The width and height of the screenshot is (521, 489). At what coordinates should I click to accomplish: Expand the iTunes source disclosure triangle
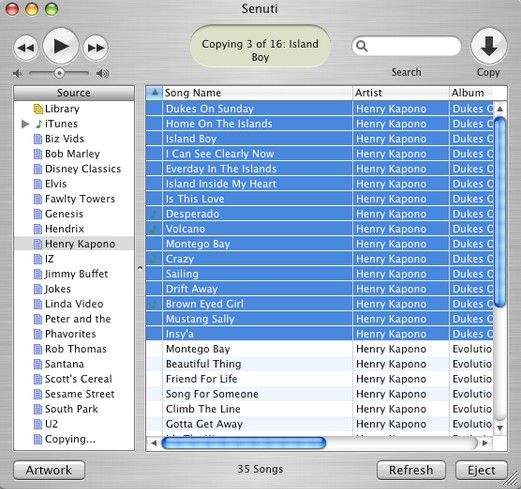(25, 124)
